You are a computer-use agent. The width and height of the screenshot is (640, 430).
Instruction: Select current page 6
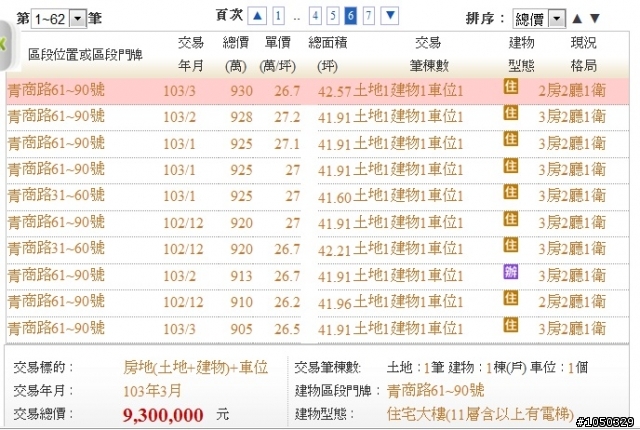pos(351,16)
